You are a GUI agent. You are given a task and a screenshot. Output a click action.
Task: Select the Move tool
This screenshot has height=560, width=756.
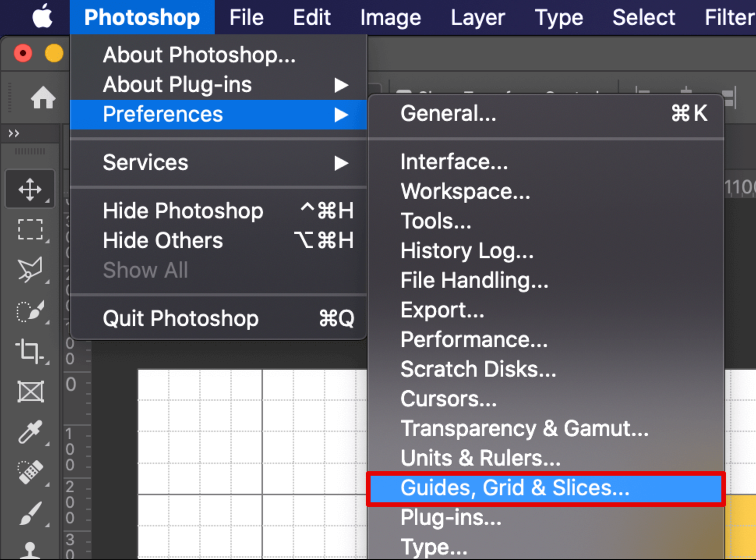tap(30, 190)
